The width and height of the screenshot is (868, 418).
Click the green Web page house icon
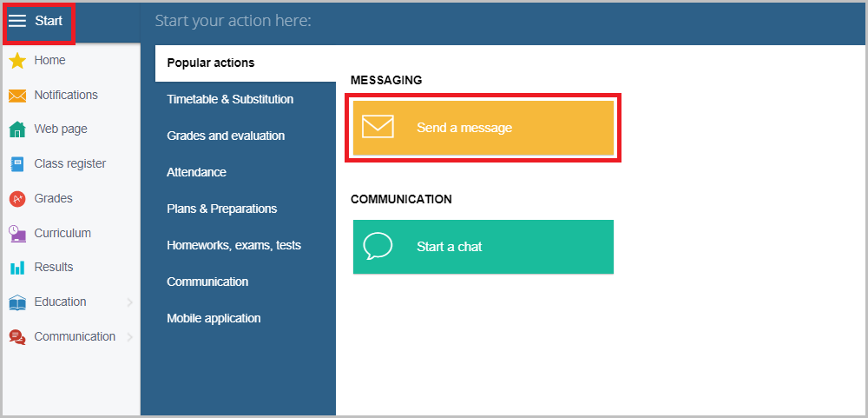pyautogui.click(x=17, y=129)
